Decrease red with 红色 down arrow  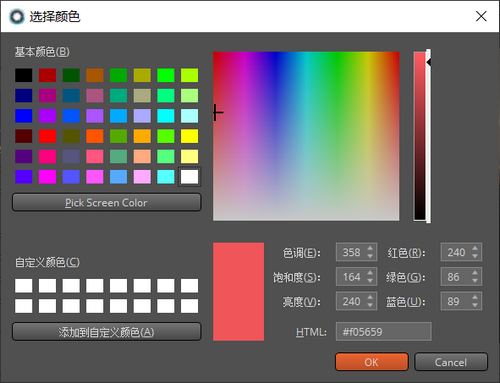pos(475,256)
